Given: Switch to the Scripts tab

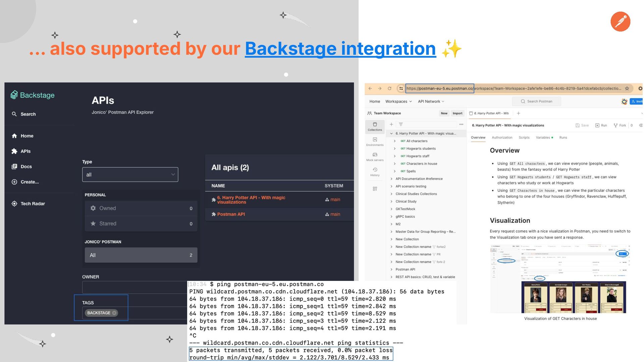Looking at the screenshot, I should (x=524, y=137).
